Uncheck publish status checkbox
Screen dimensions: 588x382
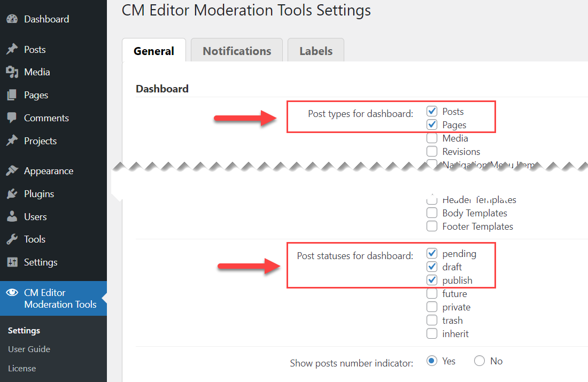(431, 279)
